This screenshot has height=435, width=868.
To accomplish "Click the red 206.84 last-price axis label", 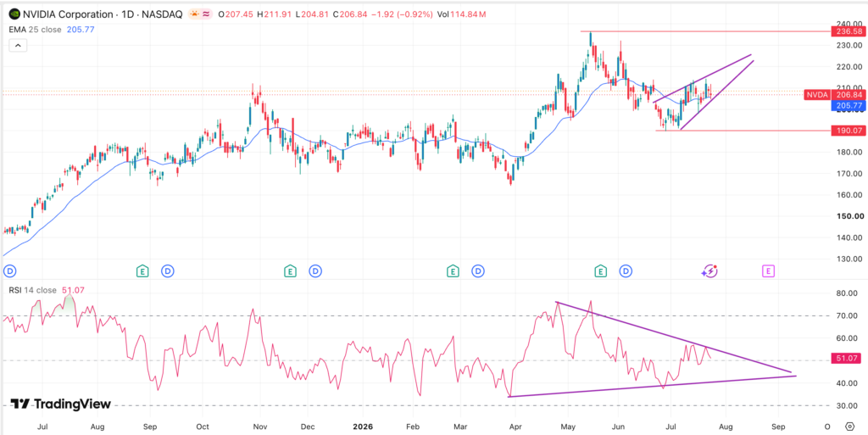I will pyautogui.click(x=847, y=95).
